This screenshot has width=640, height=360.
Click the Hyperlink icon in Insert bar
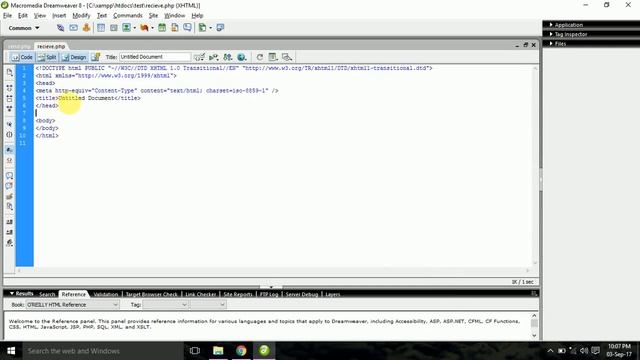pyautogui.click(x=60, y=28)
